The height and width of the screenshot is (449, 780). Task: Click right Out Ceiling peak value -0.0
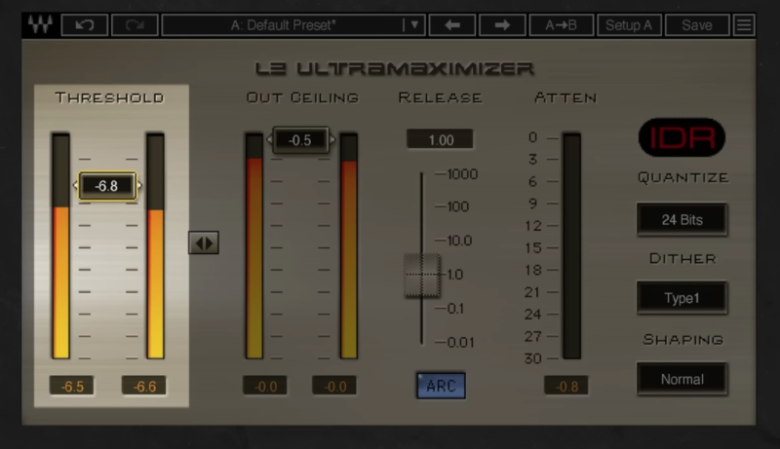click(x=334, y=386)
